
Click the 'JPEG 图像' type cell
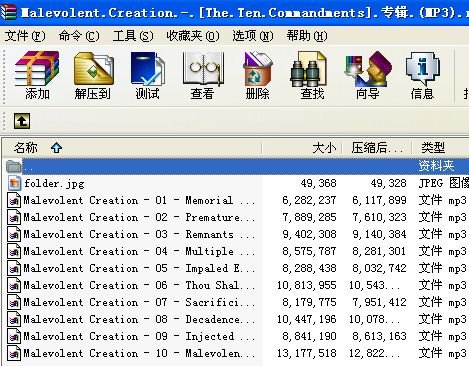pyautogui.click(x=444, y=183)
